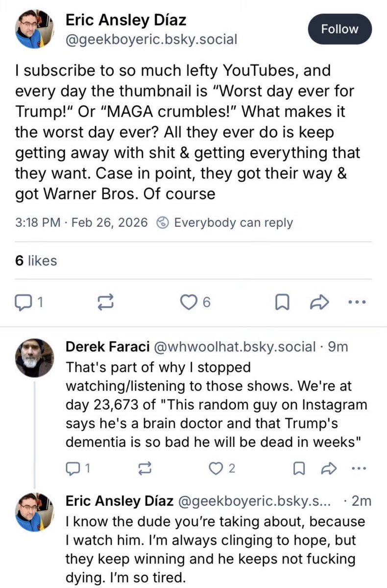
Task: Bookmark Derek Faraci's reply
Action: [x=297, y=468]
